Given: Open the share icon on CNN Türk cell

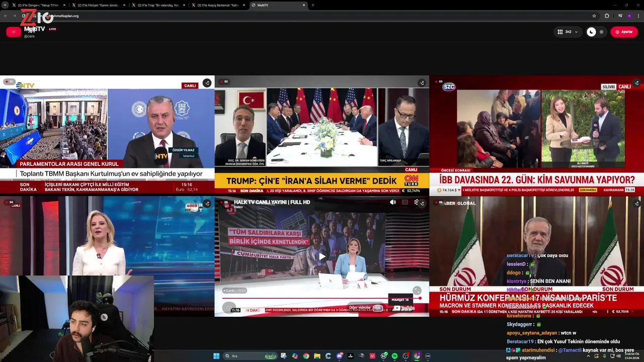Looking at the screenshot, I should coord(422,83).
